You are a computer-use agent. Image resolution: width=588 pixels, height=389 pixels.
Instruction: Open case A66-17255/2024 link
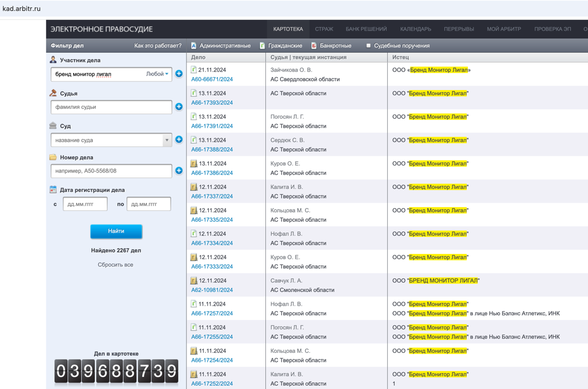(212, 337)
